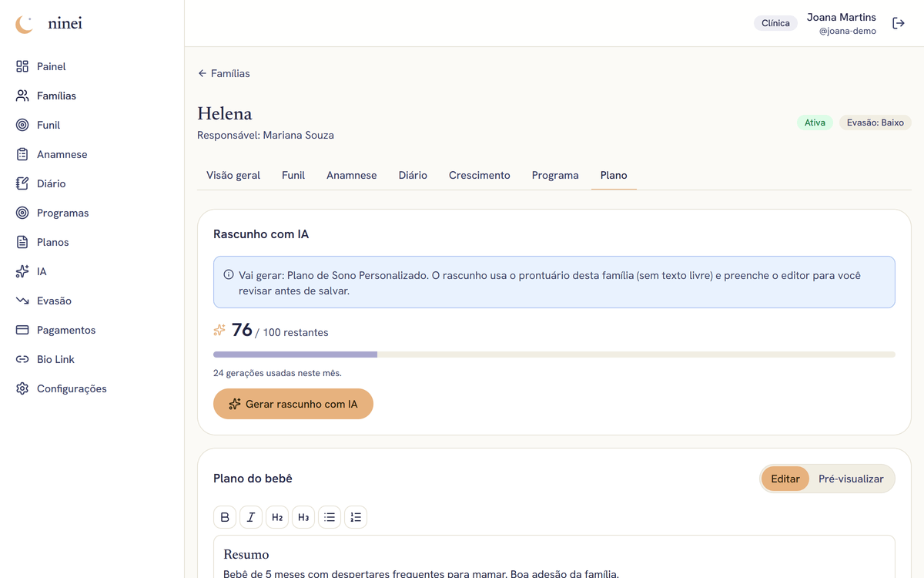The width and height of the screenshot is (924, 578).
Task: Open Evasão in the sidebar
Action: pos(92,301)
